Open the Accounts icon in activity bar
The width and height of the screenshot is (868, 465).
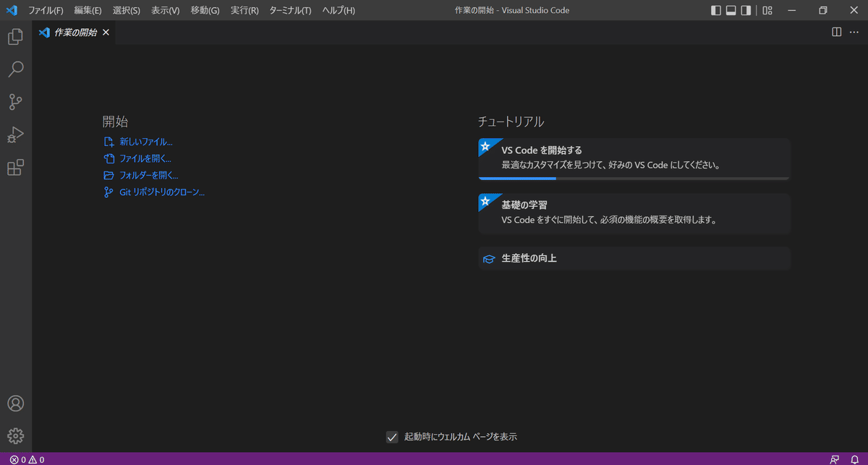tap(15, 404)
